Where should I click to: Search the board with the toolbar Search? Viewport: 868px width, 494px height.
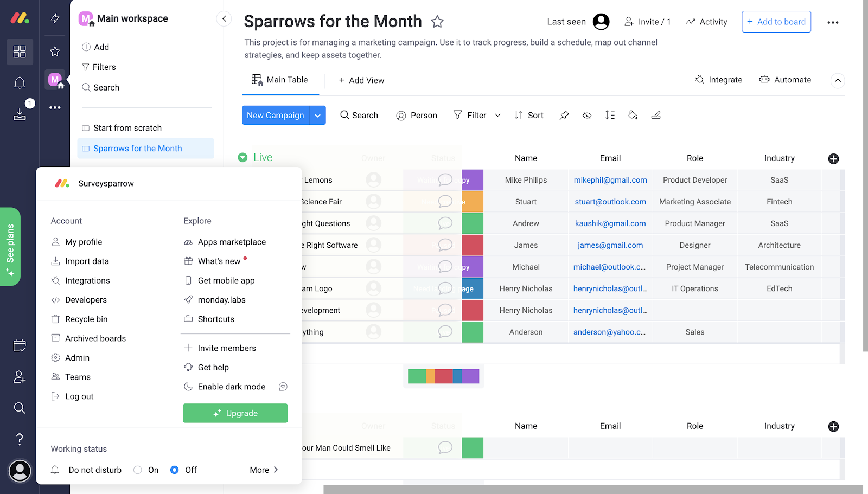tap(359, 115)
